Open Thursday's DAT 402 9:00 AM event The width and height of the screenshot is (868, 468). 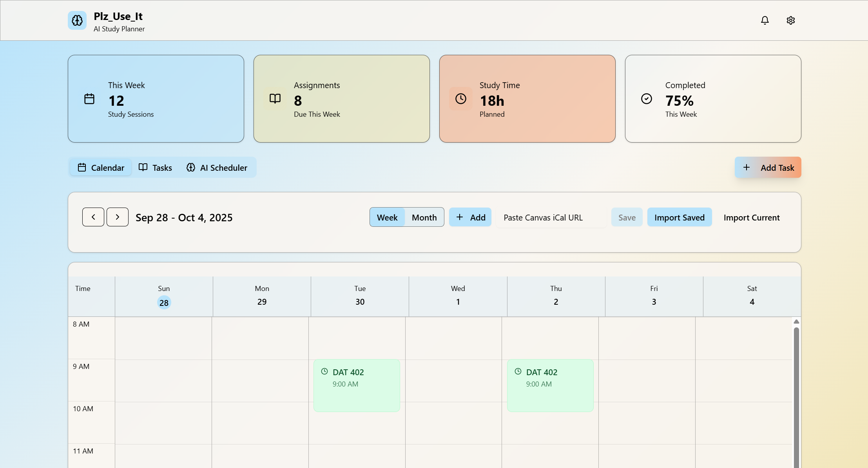(550, 386)
